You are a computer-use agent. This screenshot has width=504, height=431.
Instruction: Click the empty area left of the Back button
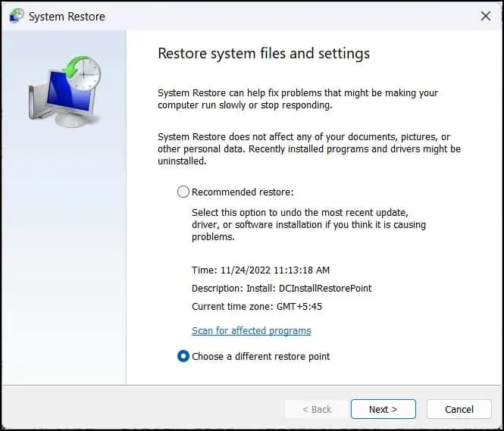152,409
